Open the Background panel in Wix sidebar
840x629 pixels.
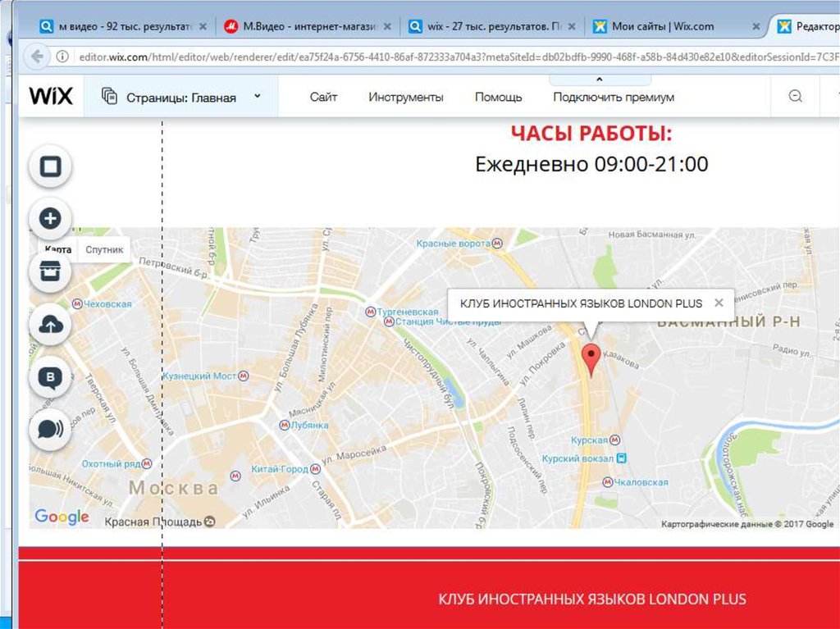(x=50, y=166)
